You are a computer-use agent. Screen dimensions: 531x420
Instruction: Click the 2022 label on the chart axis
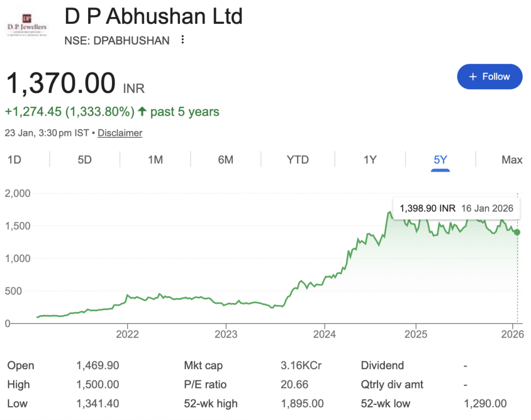(x=128, y=333)
